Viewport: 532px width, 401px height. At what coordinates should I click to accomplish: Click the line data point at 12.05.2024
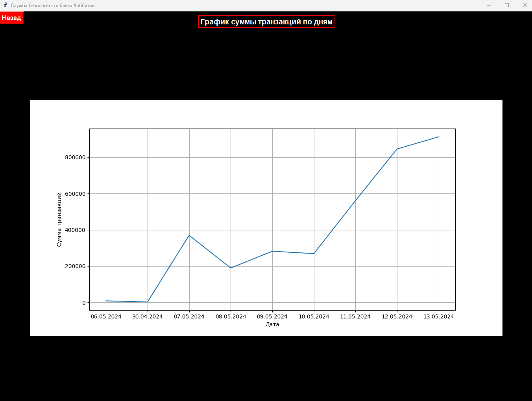coord(397,149)
